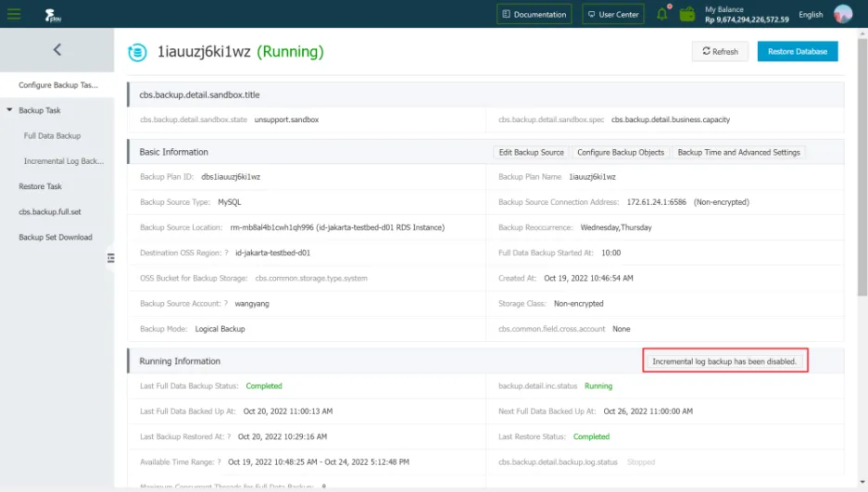Image resolution: width=868 pixels, height=492 pixels.
Task: Click the help icon next to Backup Source Account
Action: tap(225, 304)
